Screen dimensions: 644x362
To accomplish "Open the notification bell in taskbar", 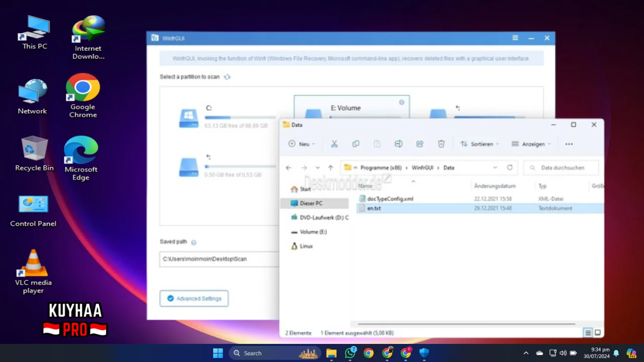I will 616,353.
